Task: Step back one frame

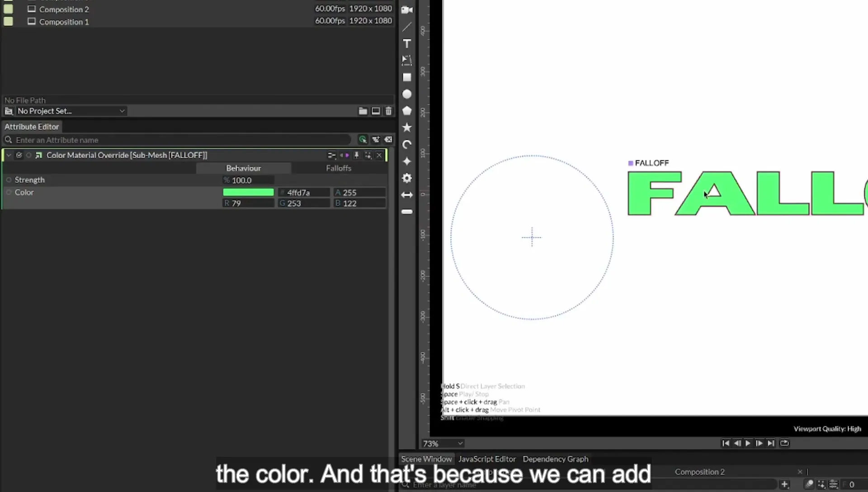Action: [x=737, y=443]
